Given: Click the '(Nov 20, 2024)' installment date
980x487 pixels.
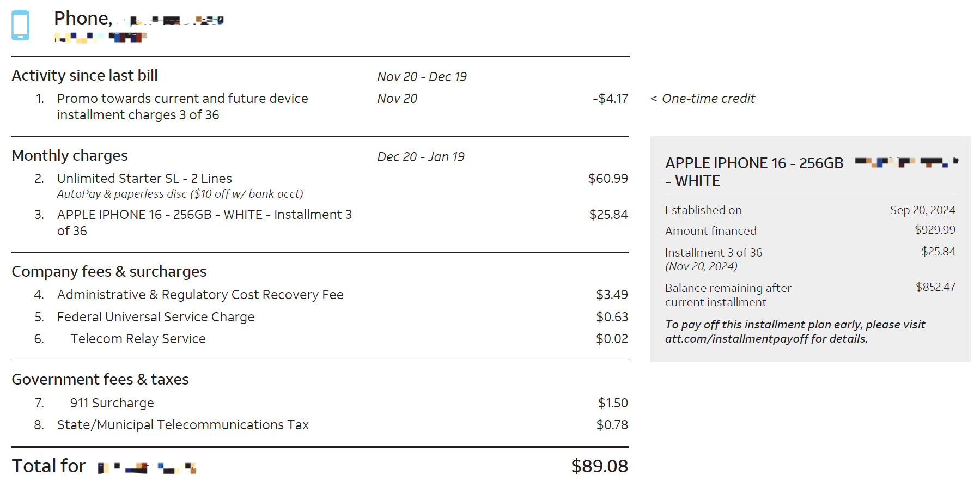Looking at the screenshot, I should tap(701, 266).
